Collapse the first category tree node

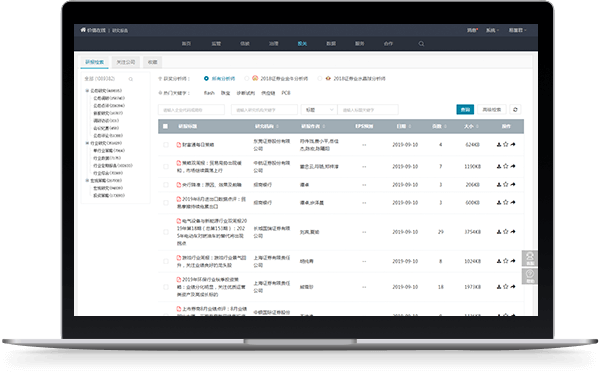(87, 91)
